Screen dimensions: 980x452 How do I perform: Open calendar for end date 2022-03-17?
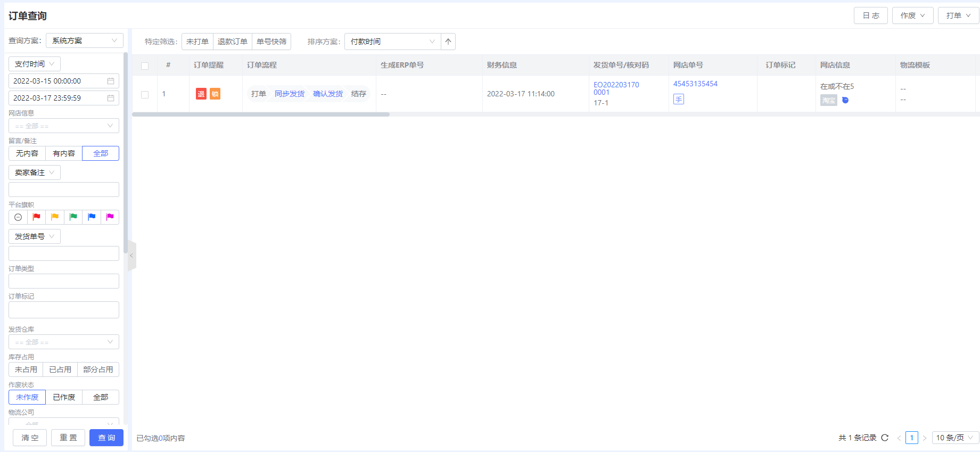click(111, 98)
